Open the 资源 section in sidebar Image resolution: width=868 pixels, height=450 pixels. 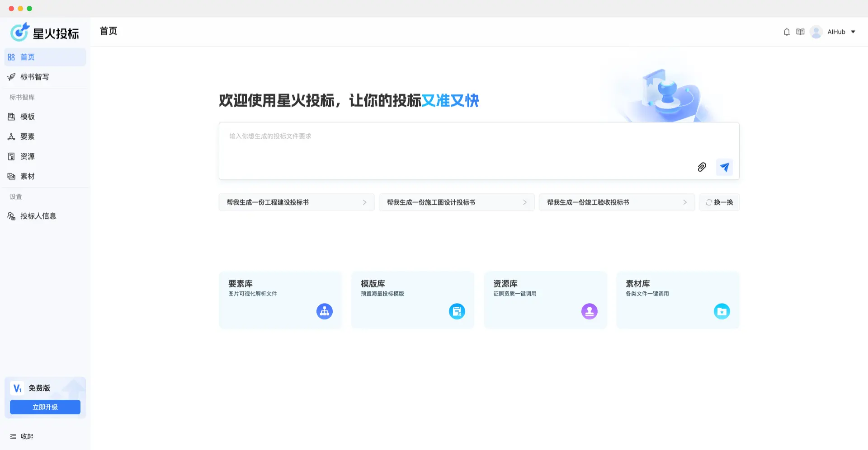point(27,156)
